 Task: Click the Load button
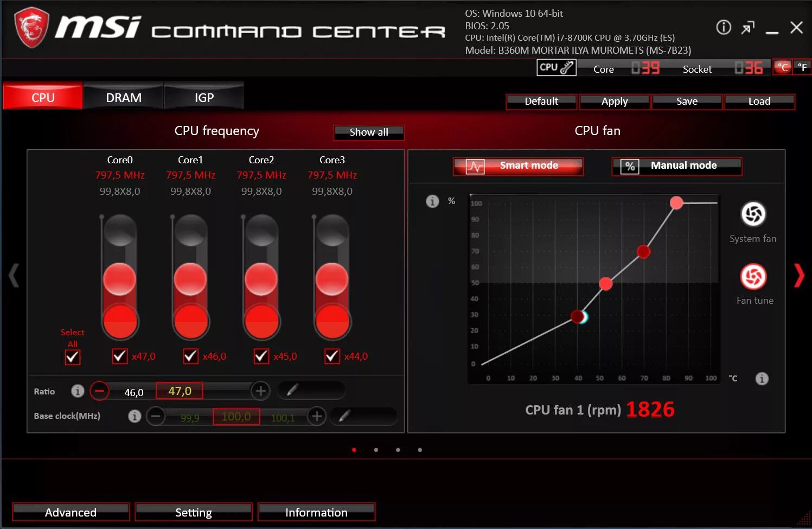(x=759, y=101)
